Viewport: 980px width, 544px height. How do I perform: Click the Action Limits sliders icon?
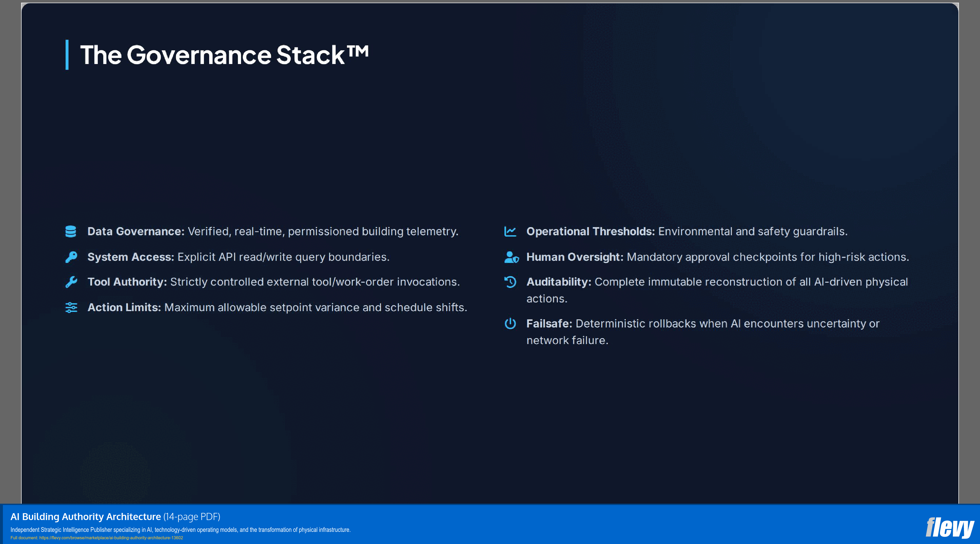(71, 307)
